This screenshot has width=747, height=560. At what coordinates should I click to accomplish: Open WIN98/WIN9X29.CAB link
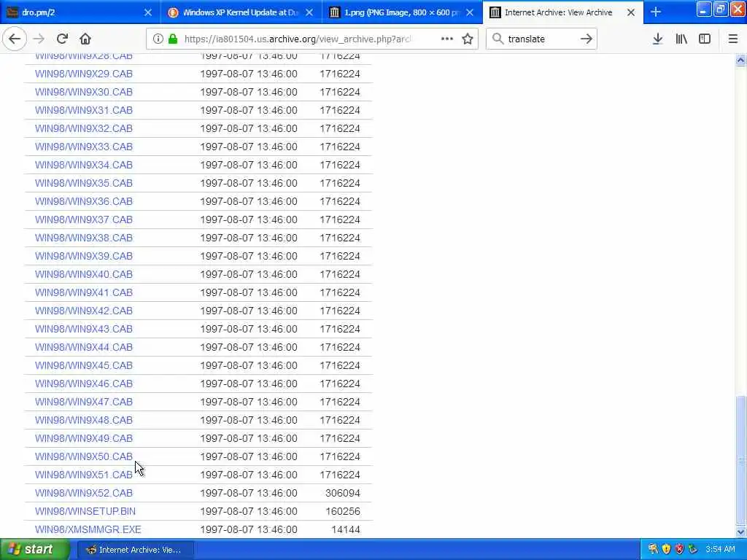click(83, 74)
